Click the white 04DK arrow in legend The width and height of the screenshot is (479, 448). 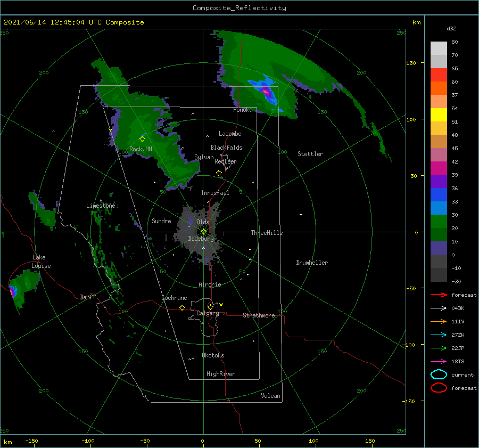(x=439, y=308)
